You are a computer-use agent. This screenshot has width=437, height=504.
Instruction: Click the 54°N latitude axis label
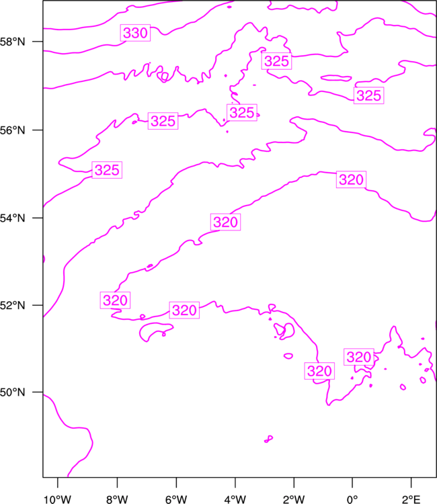tap(12, 218)
